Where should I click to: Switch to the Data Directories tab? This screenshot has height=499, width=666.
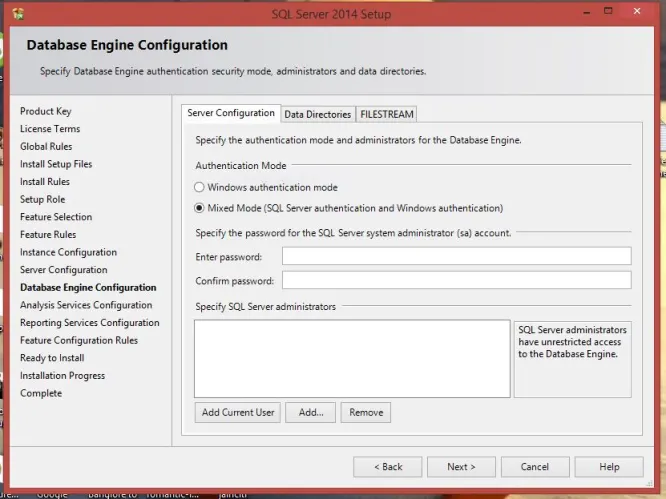tap(317, 114)
